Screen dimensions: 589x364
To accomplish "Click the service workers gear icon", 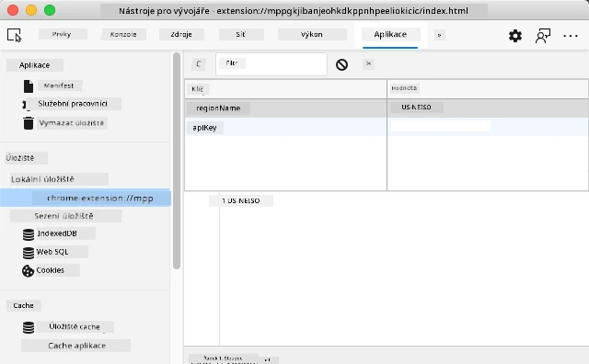I will point(26,105).
